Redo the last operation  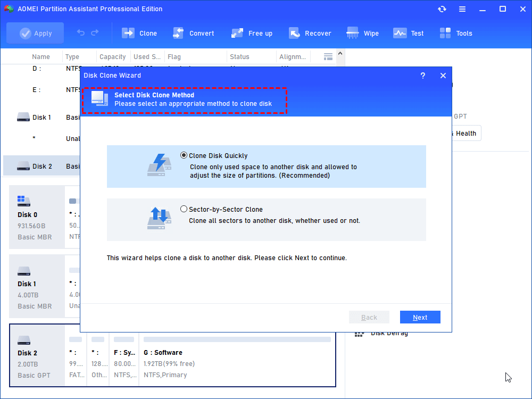(95, 32)
